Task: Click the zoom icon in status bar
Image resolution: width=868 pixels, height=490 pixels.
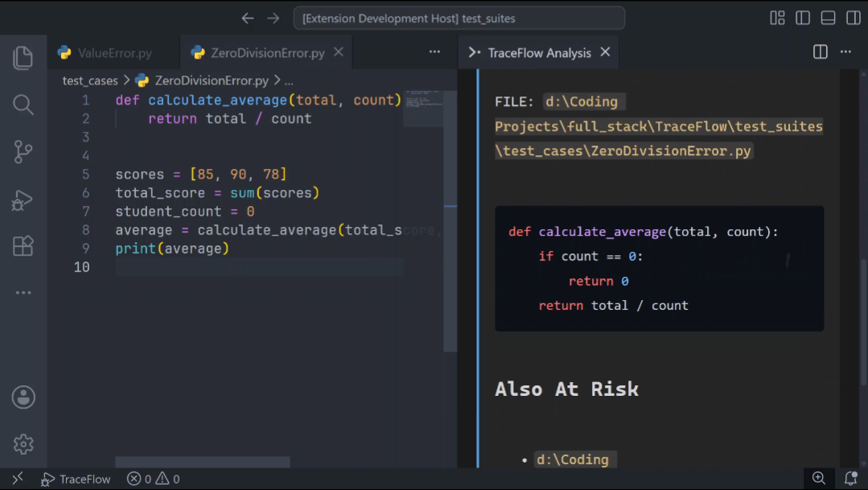Action: [819, 479]
